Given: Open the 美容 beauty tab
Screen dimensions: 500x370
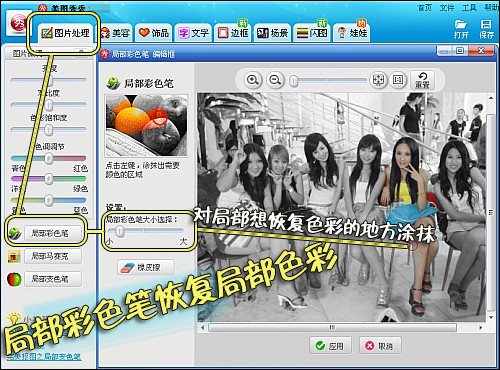Looking at the screenshot, I should [116, 33].
